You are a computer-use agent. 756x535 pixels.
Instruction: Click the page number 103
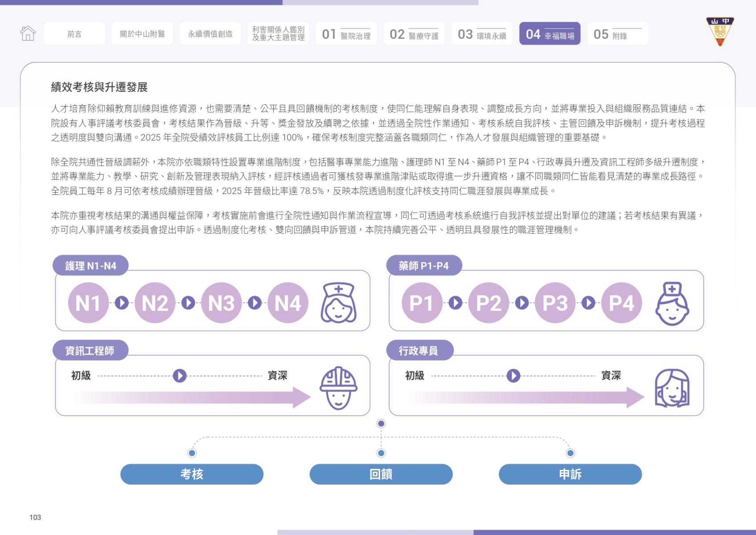[35, 517]
